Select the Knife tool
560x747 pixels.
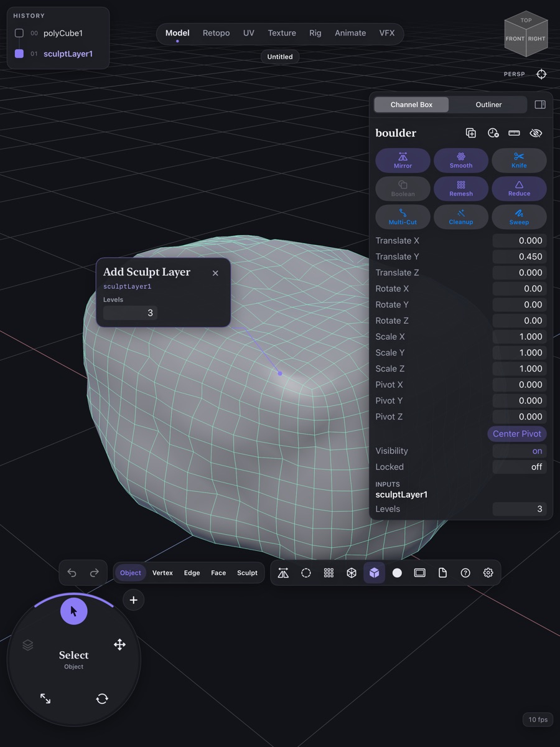pos(519,161)
